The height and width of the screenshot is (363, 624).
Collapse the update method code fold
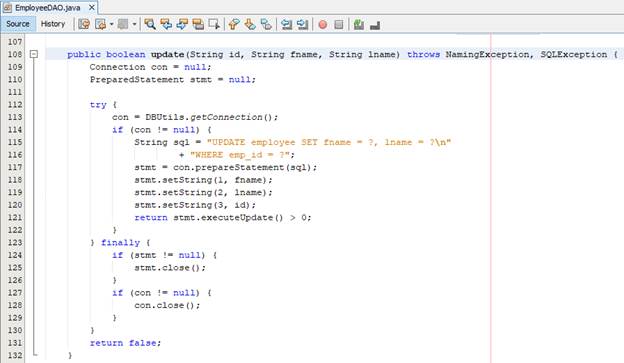tap(34, 54)
